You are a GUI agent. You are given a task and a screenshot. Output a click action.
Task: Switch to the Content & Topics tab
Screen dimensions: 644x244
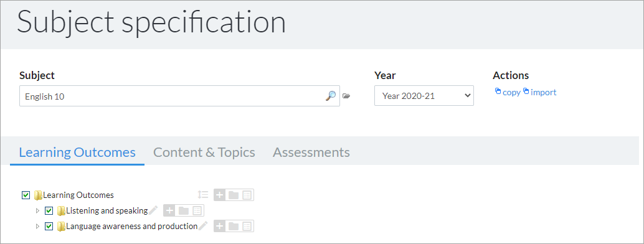pyautogui.click(x=204, y=152)
